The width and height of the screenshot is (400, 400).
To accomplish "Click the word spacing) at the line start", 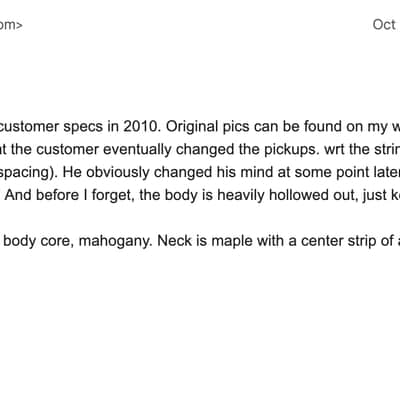I will (29, 173).
